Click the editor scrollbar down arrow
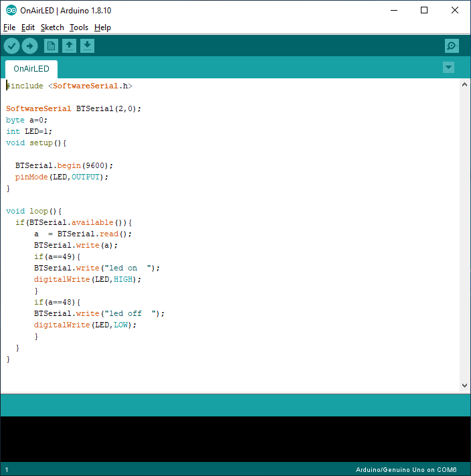The height and width of the screenshot is (476, 471). click(464, 386)
